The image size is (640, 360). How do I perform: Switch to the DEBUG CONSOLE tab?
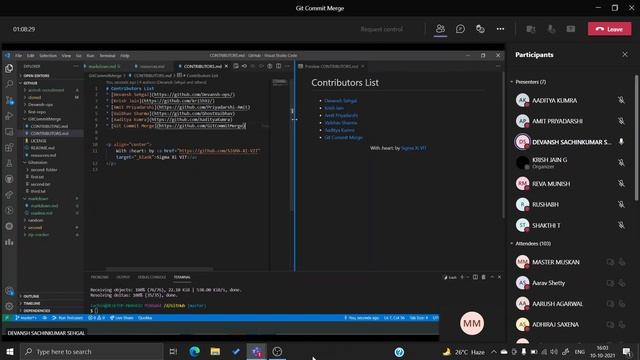point(151,277)
